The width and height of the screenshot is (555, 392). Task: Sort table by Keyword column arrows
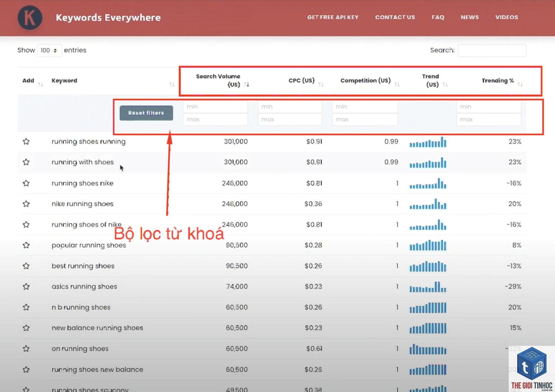click(x=172, y=84)
